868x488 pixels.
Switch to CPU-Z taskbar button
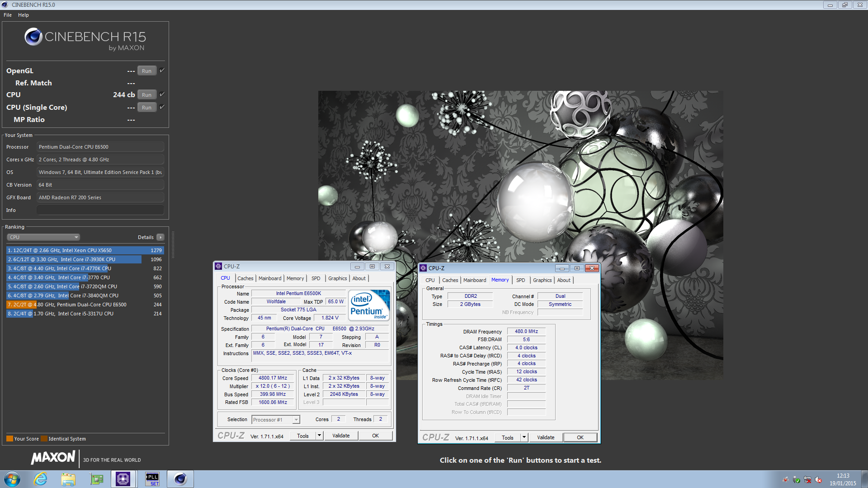(x=123, y=479)
